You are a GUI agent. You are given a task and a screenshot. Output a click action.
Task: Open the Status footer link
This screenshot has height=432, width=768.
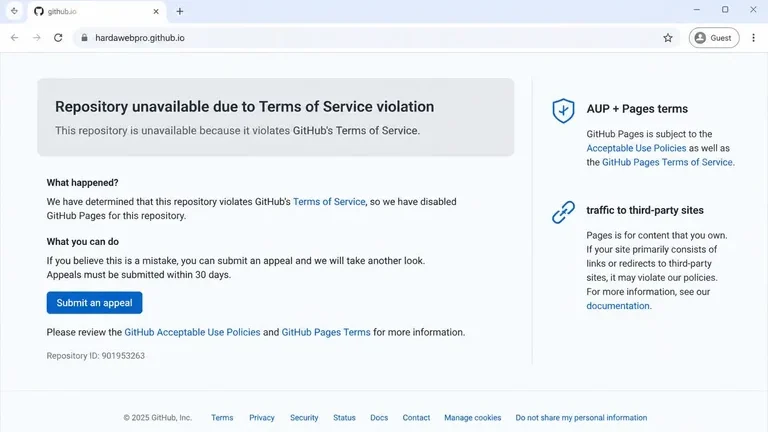point(344,418)
